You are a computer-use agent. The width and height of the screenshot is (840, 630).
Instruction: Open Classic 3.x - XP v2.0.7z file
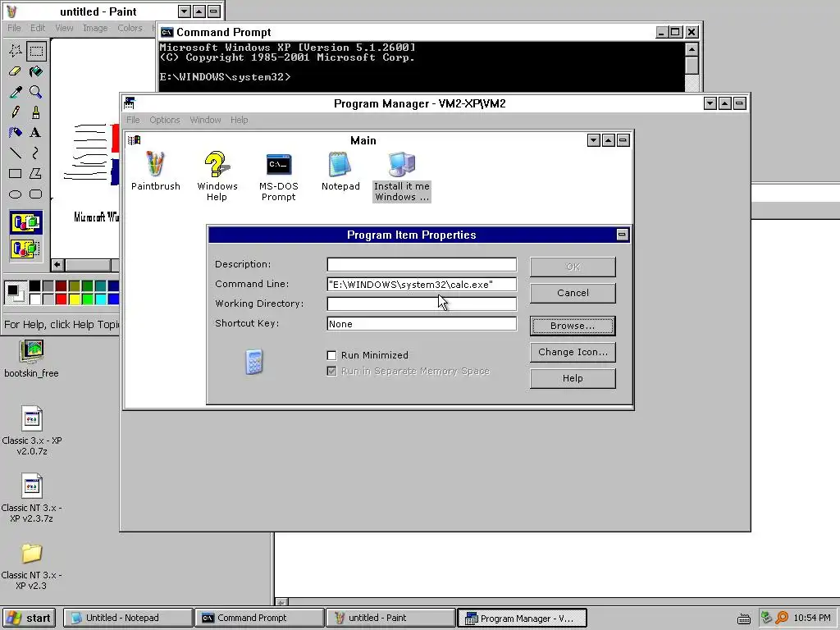[32, 431]
